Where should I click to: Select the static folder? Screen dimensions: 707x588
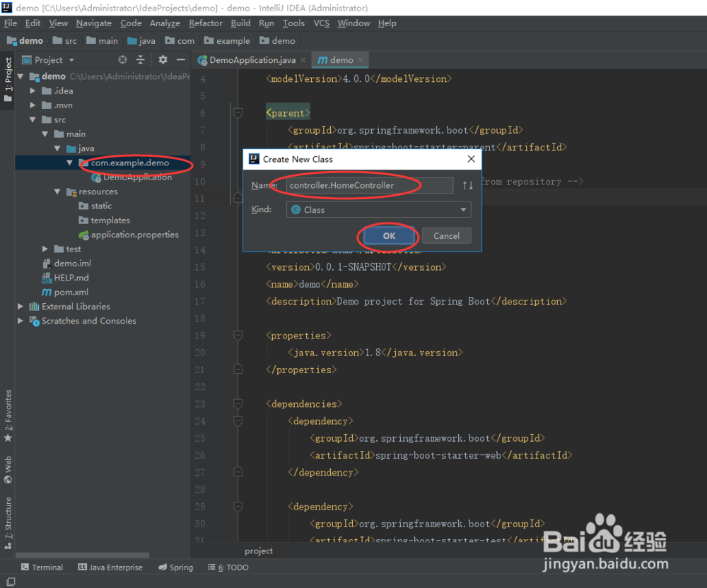(x=95, y=206)
